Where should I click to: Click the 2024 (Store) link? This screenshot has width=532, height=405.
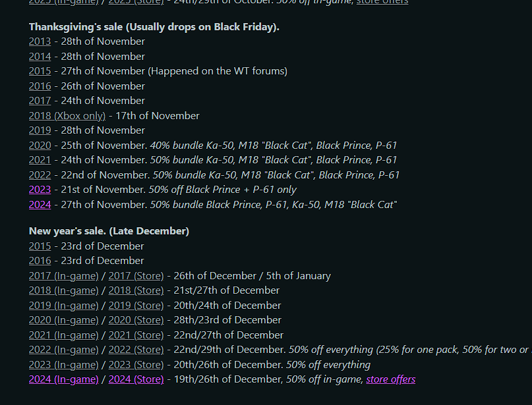click(x=136, y=379)
